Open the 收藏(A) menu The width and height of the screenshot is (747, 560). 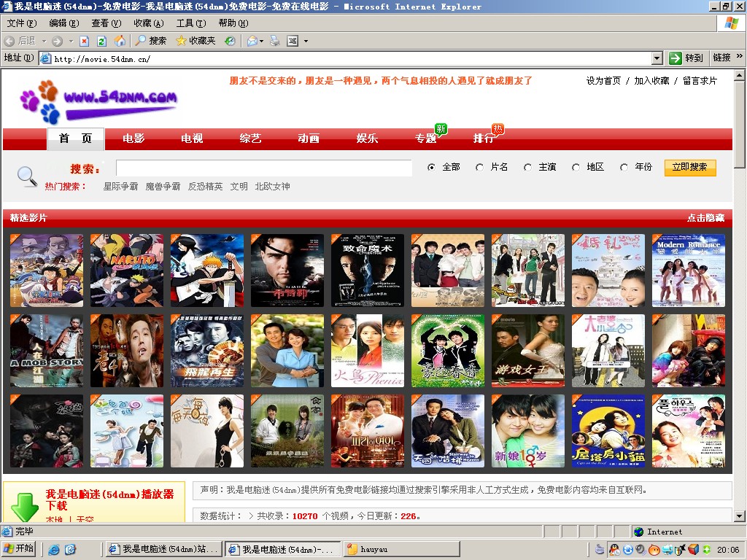(x=149, y=23)
